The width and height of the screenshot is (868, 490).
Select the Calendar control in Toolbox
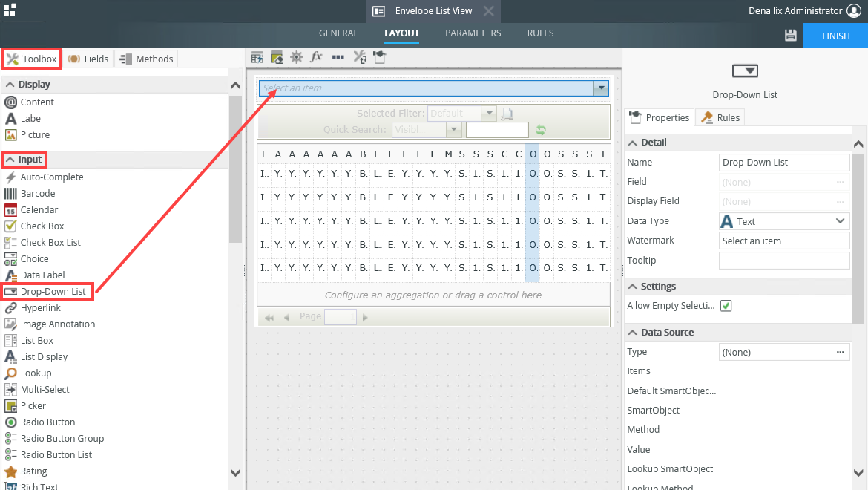click(39, 209)
